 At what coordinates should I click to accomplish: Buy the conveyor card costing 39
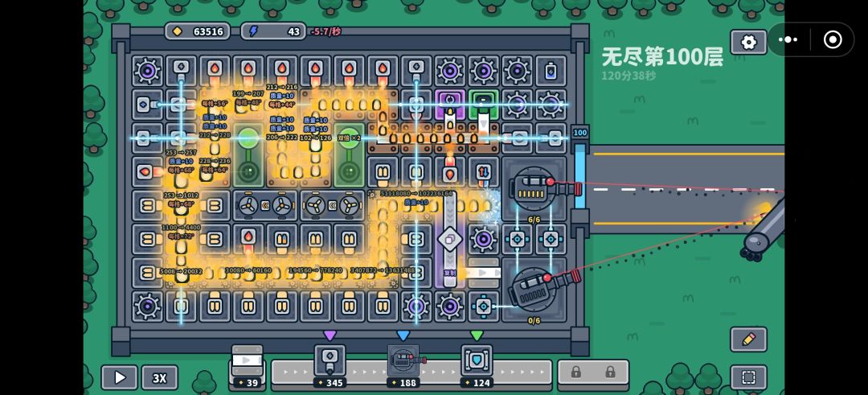247,366
